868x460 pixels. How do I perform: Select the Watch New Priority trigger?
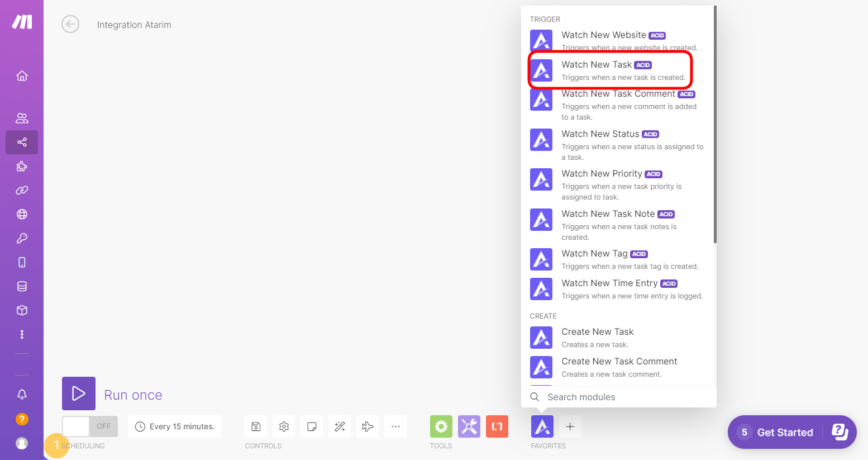pos(618,185)
